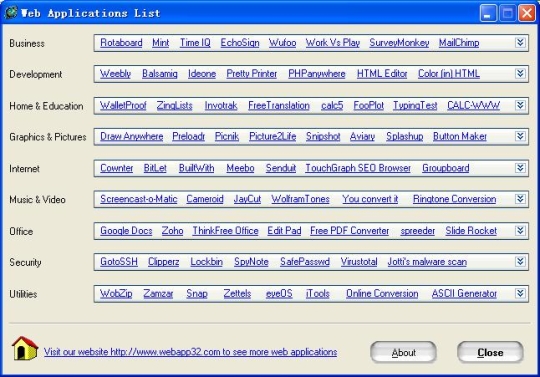Open the Weebly link
Screen dimensions: 540x377
pos(115,74)
